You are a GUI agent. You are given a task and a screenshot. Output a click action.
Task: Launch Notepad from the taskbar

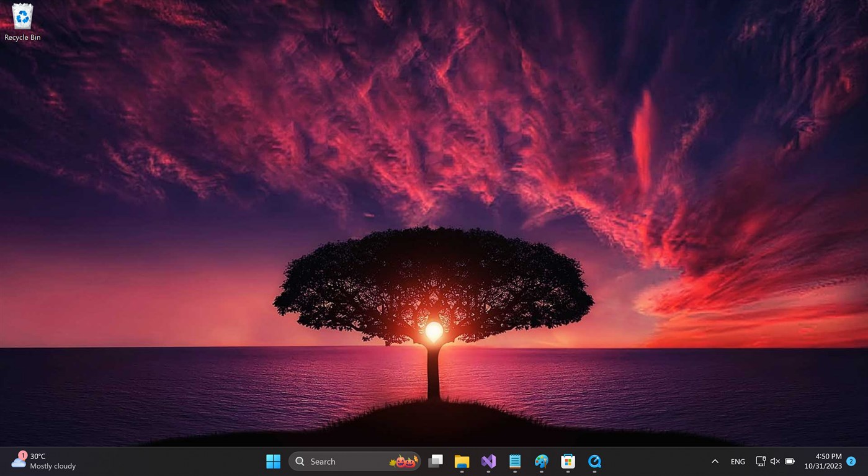tap(515, 461)
